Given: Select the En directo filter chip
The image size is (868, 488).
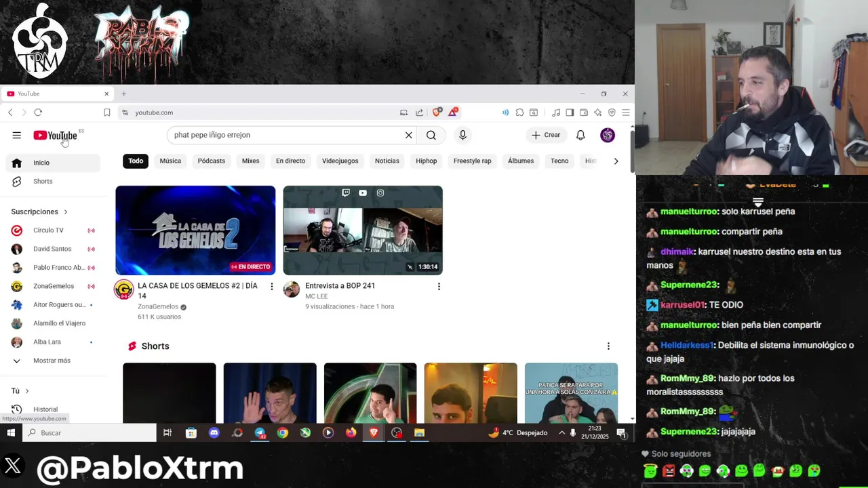Looking at the screenshot, I should 290,161.
